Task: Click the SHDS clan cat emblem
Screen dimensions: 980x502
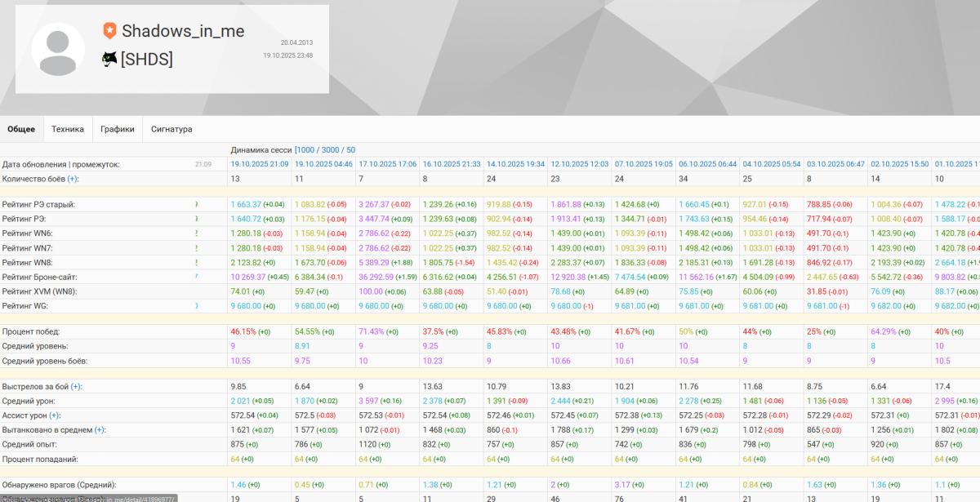Action: [x=109, y=59]
